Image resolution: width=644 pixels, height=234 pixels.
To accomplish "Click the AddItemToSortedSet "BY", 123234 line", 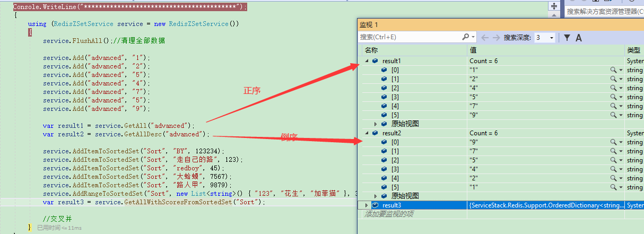I will [x=134, y=151].
